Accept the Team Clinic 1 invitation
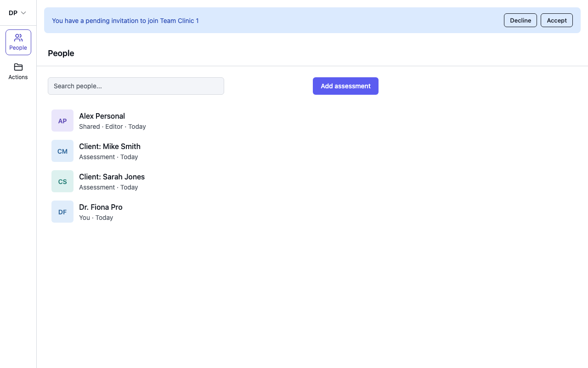 click(x=557, y=20)
